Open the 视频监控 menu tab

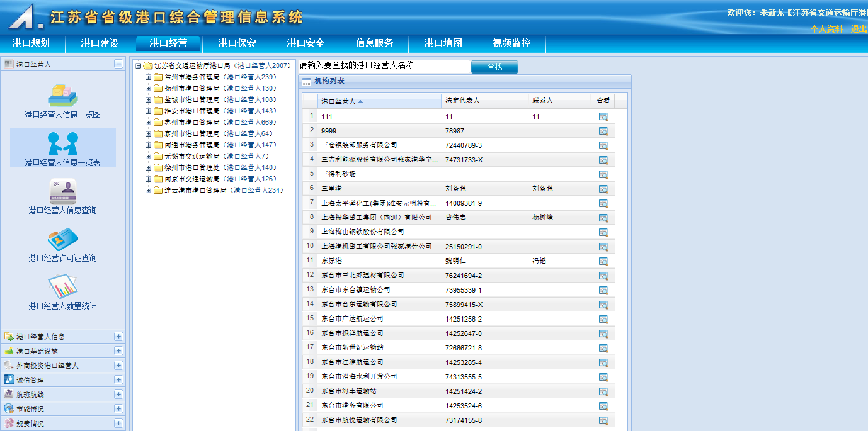coord(511,43)
